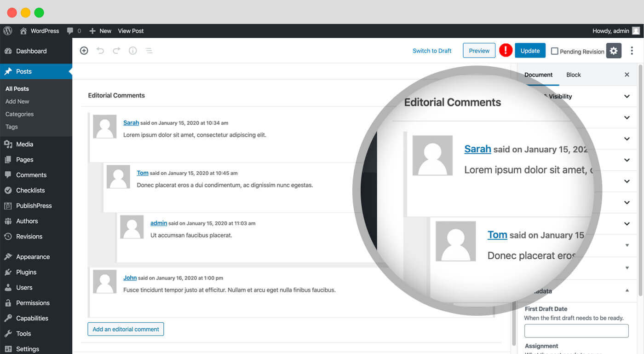Click the Tools wrench icon in the sidebar
The width and height of the screenshot is (644, 354).
pos(8,334)
